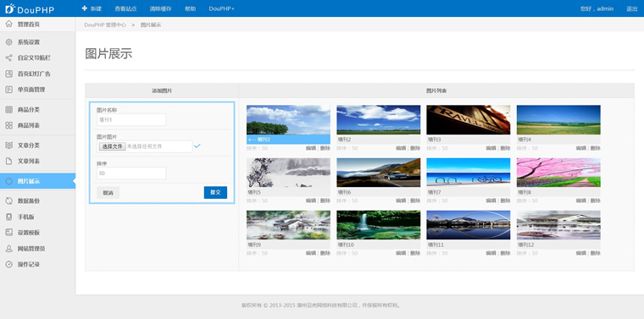644x319 pixels.
Task: Select the 手机版 phone icon
Action: (8, 217)
